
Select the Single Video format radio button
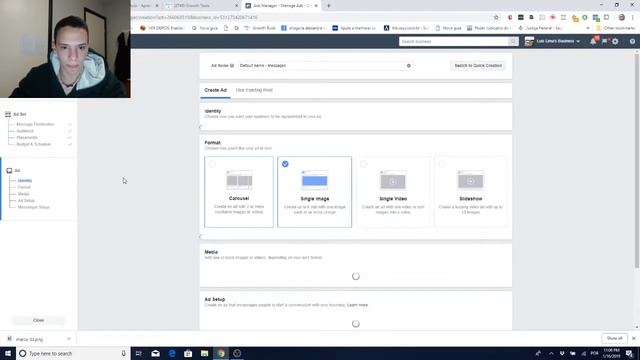click(363, 164)
